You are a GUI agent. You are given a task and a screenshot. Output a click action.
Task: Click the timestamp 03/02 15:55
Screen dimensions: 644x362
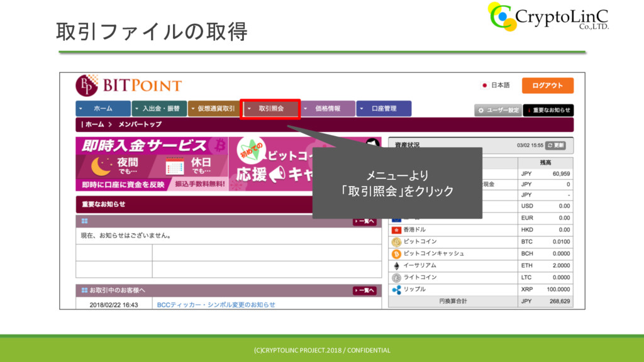tap(530, 145)
